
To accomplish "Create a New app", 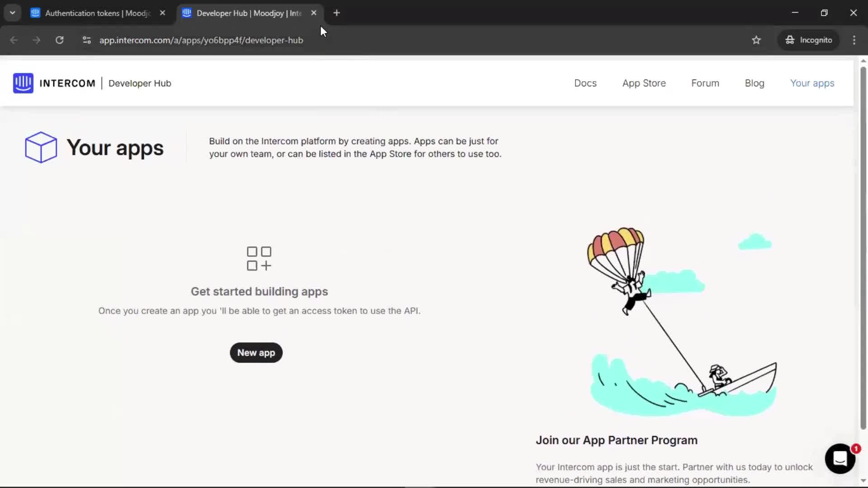I will (256, 352).
